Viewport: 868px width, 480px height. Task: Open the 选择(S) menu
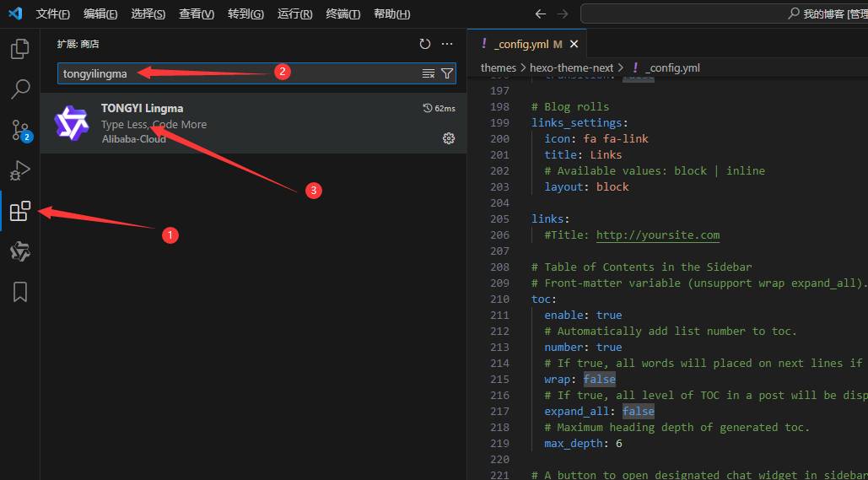pos(148,13)
